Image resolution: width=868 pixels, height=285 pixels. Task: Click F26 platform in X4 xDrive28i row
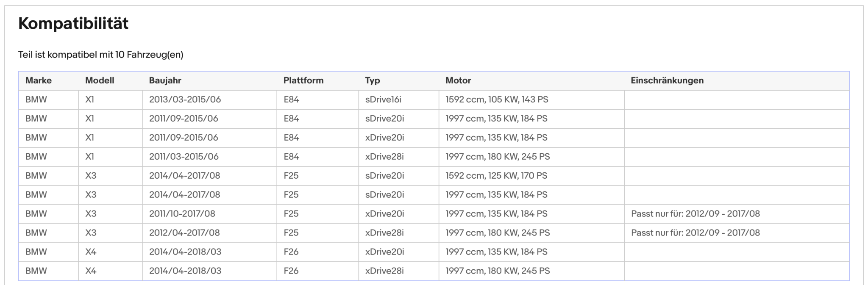tap(291, 271)
